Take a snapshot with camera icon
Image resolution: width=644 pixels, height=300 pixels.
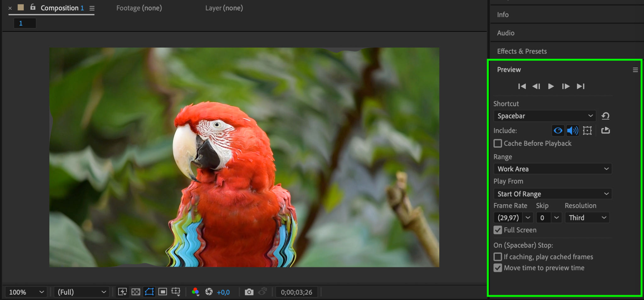[249, 292]
